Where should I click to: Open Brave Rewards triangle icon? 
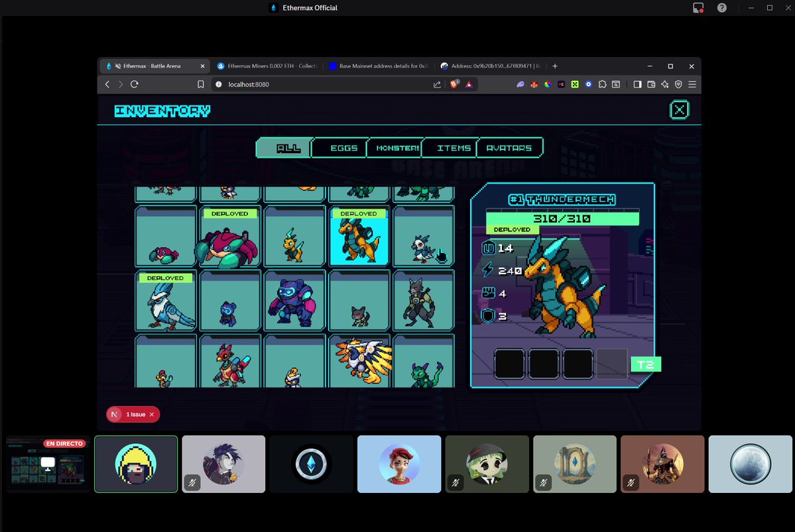click(469, 84)
